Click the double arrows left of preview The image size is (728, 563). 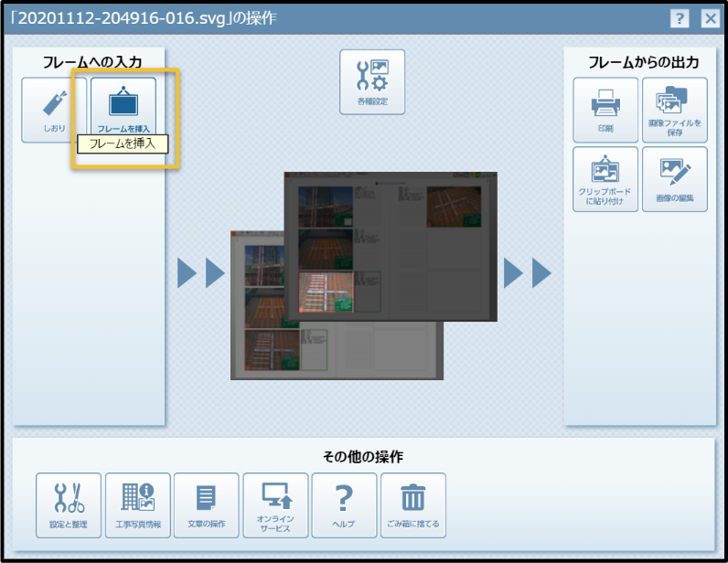(201, 272)
